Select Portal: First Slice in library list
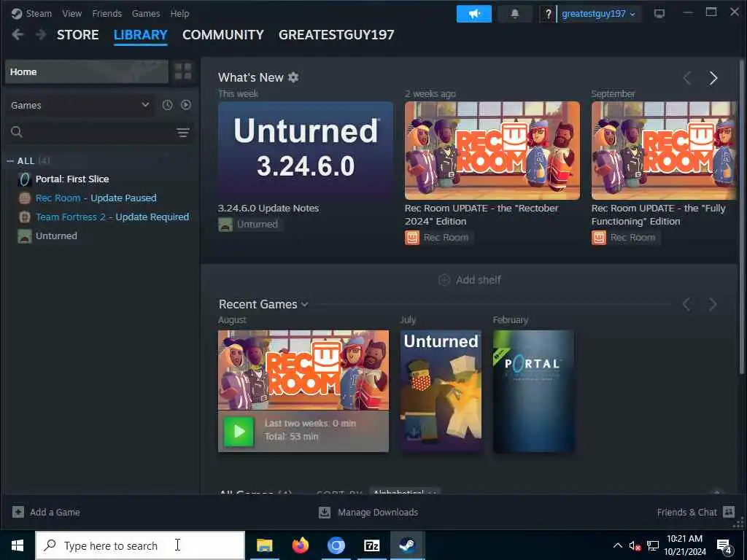 72,179
